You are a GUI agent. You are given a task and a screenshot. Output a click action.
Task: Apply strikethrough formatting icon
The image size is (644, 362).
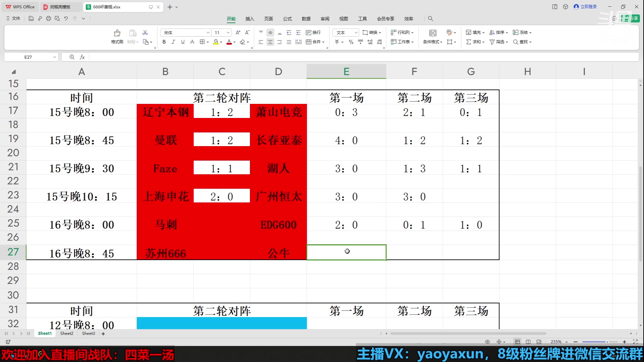(192, 42)
